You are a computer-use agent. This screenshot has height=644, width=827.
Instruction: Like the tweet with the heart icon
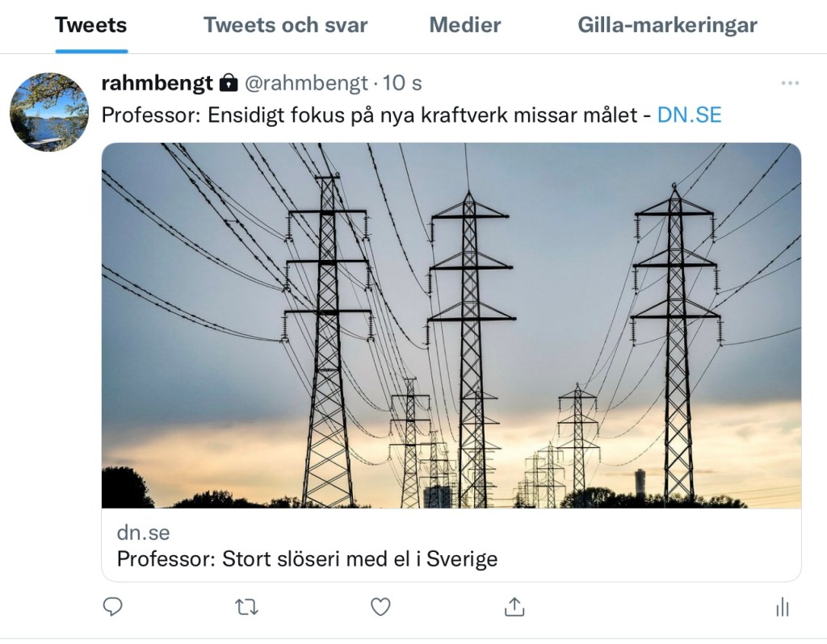(380, 606)
